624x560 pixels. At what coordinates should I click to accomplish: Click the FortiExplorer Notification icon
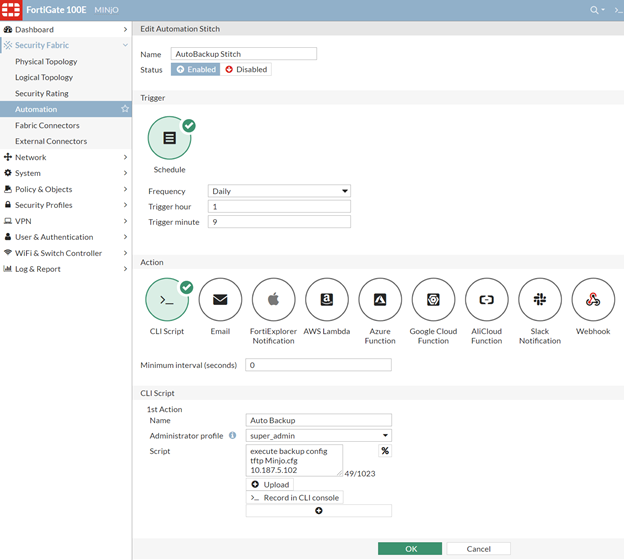click(273, 300)
